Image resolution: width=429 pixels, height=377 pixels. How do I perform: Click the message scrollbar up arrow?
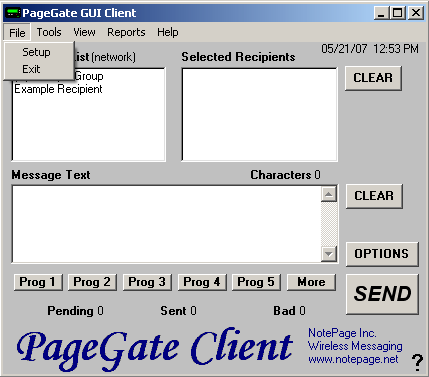(x=329, y=194)
